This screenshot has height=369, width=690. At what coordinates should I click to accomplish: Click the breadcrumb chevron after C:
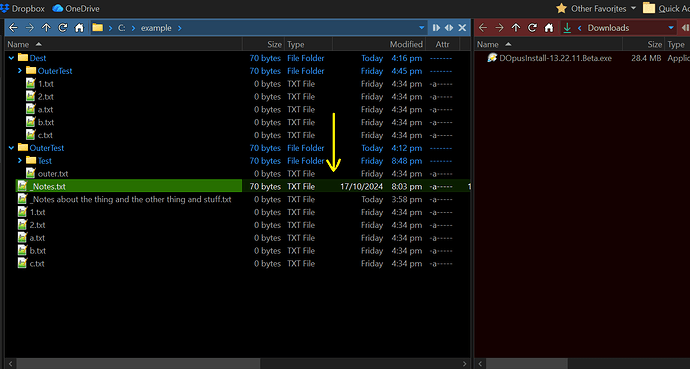(133, 28)
